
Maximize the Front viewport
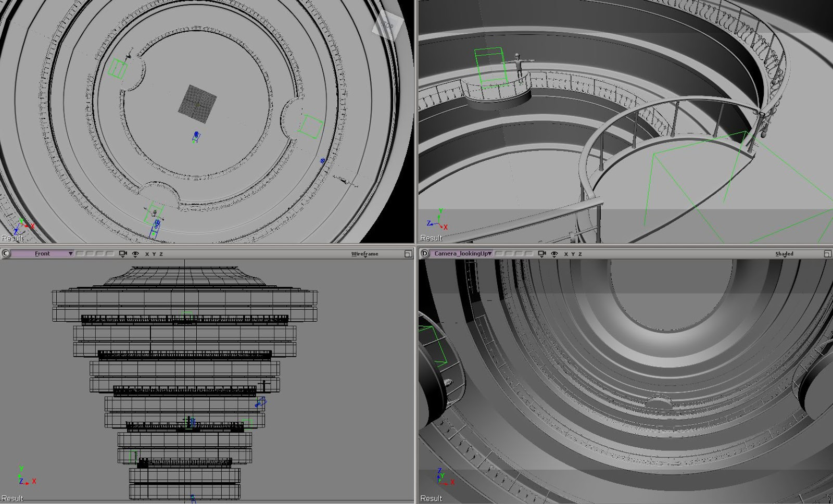pyautogui.click(x=408, y=254)
